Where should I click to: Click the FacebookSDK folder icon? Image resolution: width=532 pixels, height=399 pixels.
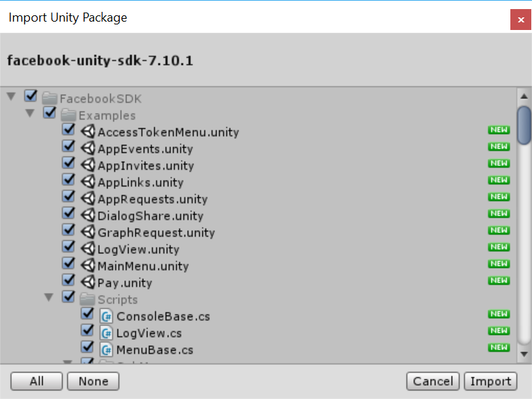click(50, 98)
